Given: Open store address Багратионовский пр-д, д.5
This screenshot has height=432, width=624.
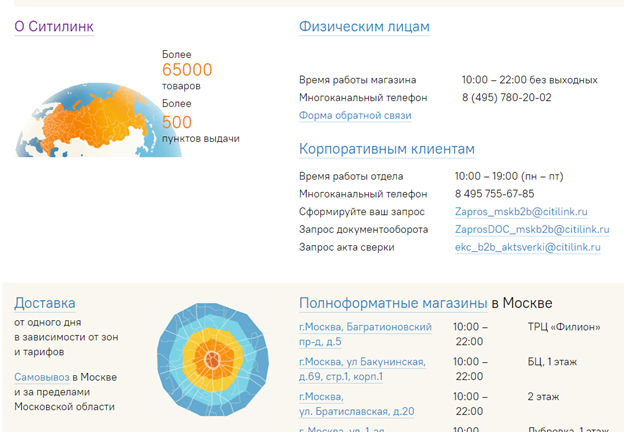Looking at the screenshot, I should (365, 334).
